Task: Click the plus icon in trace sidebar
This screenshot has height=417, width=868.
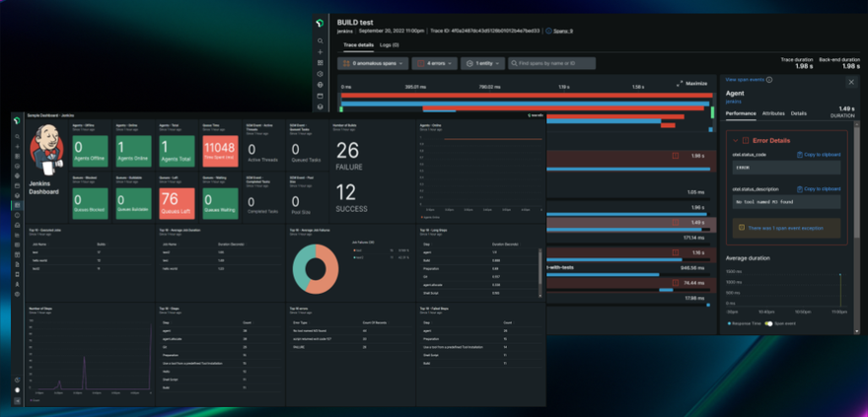Action: pos(320,52)
